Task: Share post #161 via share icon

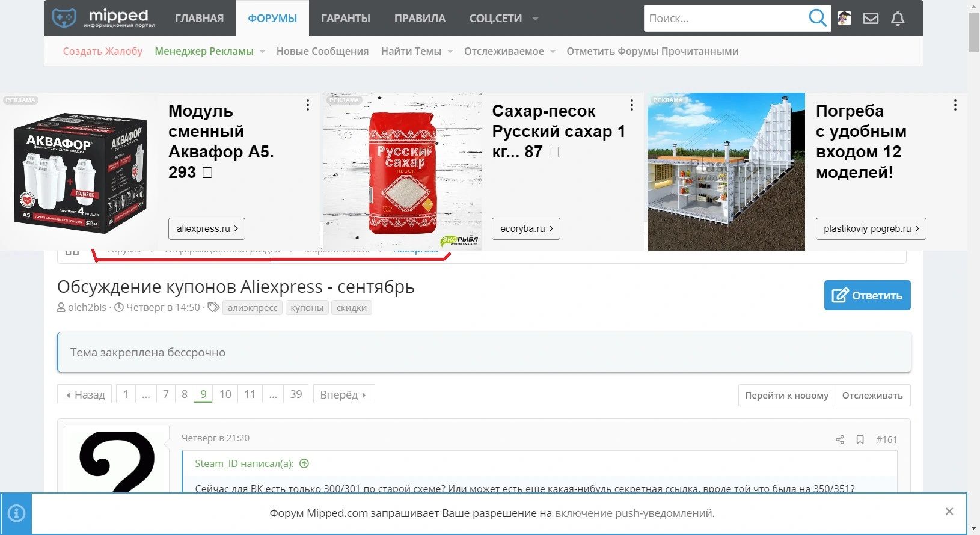Action: 840,440
